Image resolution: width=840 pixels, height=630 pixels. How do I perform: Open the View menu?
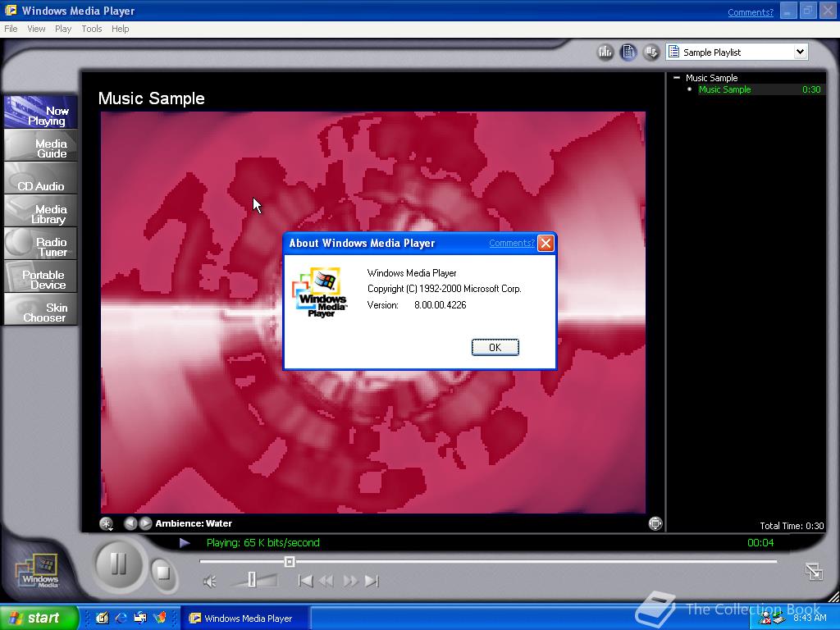[x=36, y=29]
